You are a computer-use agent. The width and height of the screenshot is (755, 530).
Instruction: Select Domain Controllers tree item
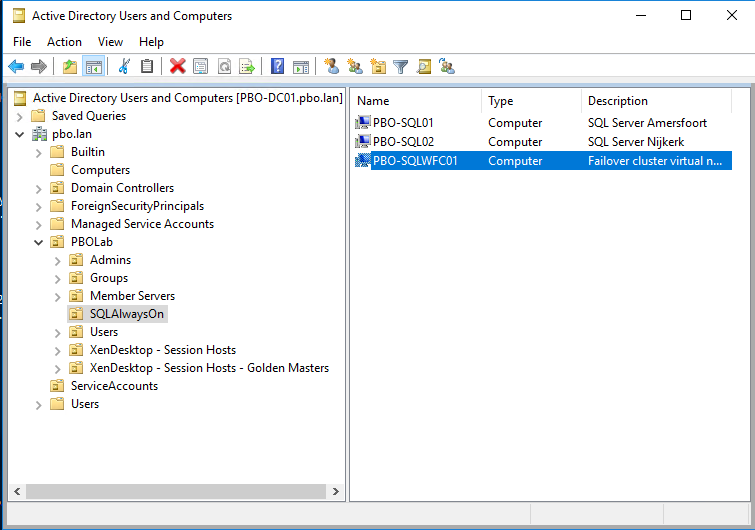point(122,188)
